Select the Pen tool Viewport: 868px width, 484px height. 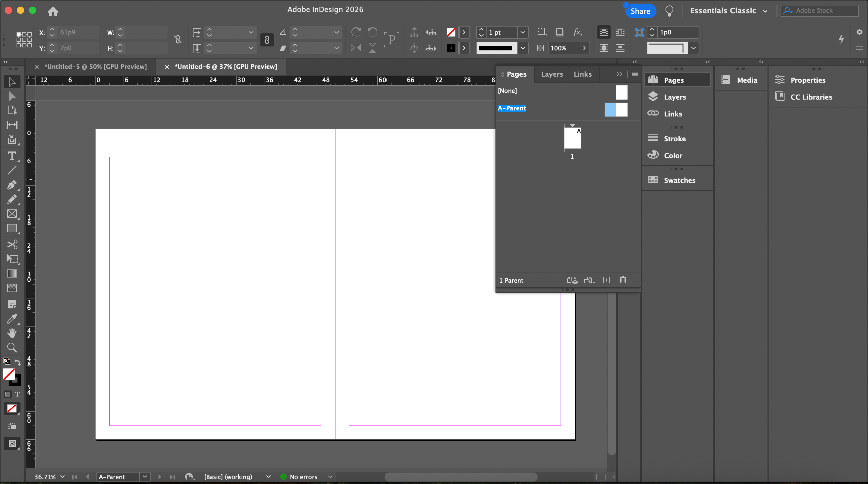(x=12, y=185)
